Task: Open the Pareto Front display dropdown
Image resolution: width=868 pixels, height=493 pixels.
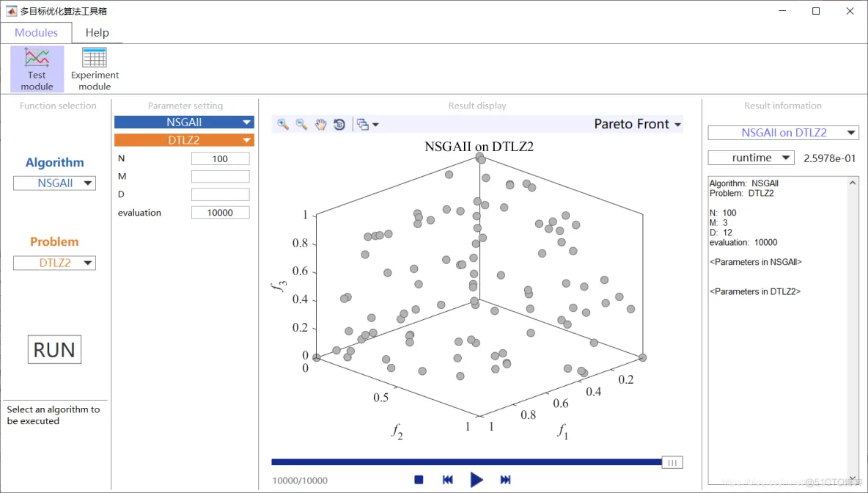Action: (636, 124)
